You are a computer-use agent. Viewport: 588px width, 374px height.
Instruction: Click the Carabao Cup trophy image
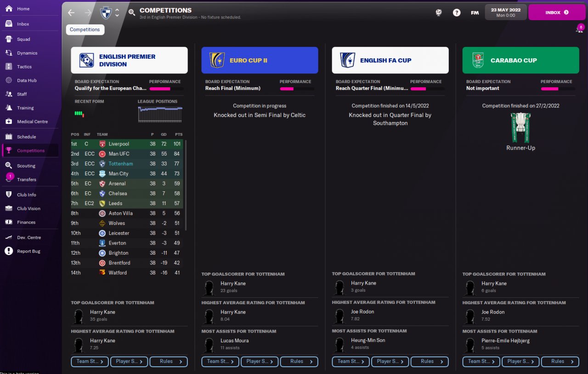tap(520, 128)
